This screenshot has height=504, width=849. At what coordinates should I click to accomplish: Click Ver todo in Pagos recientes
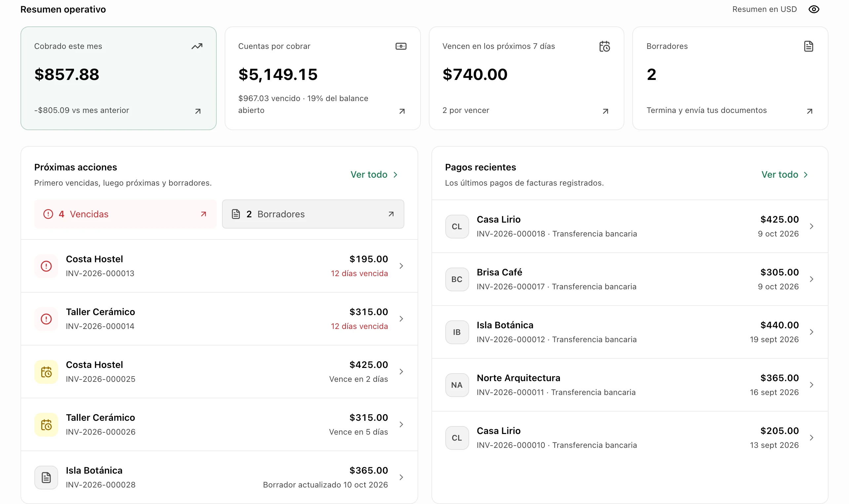pyautogui.click(x=785, y=175)
